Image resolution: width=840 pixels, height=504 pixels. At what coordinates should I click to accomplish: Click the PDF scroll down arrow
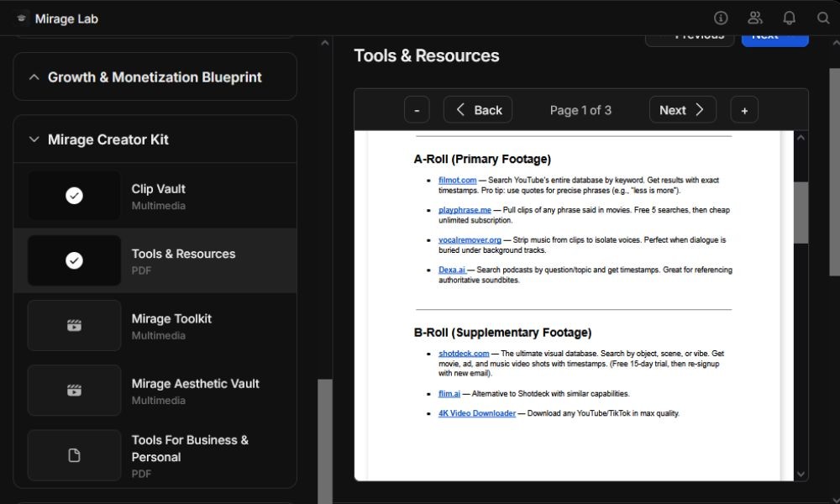click(801, 474)
